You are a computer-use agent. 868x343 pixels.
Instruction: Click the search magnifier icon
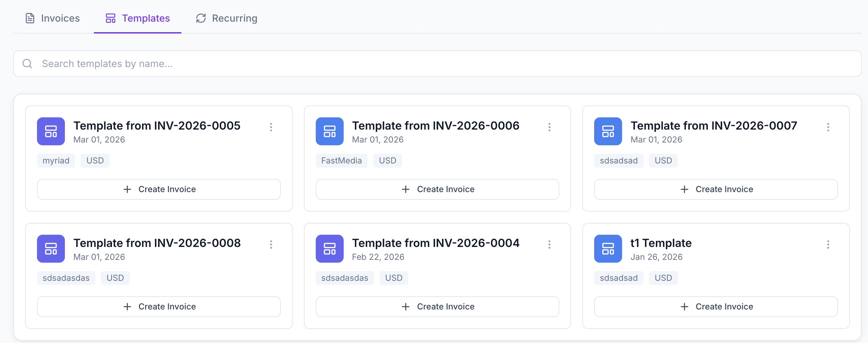click(27, 64)
